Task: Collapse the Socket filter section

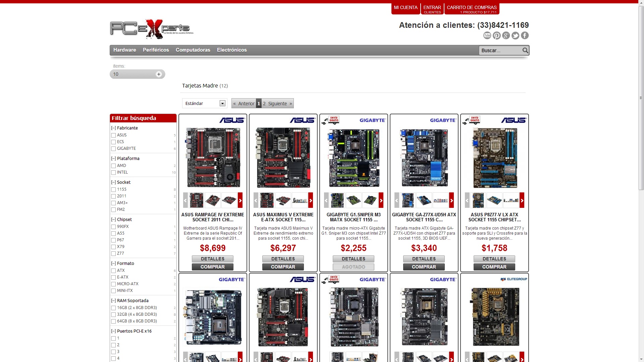Action: [x=113, y=182]
